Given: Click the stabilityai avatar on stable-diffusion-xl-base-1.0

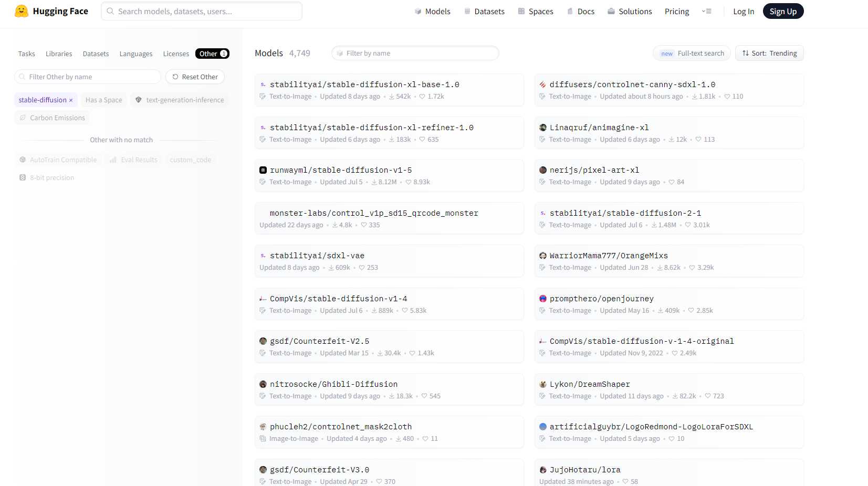Looking at the screenshot, I should tap(263, 84).
